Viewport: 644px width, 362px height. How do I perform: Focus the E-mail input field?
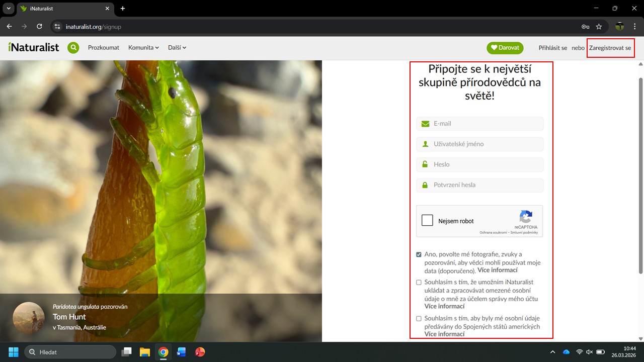click(486, 124)
